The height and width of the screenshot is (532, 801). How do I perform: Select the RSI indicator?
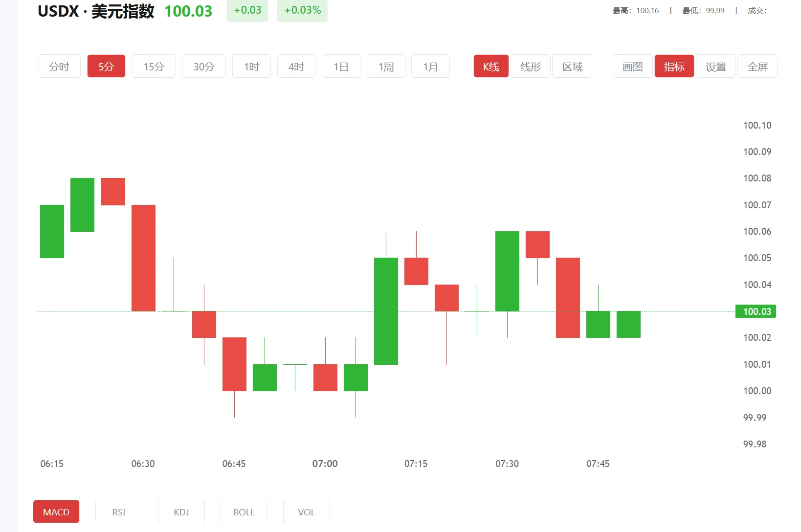click(x=119, y=511)
